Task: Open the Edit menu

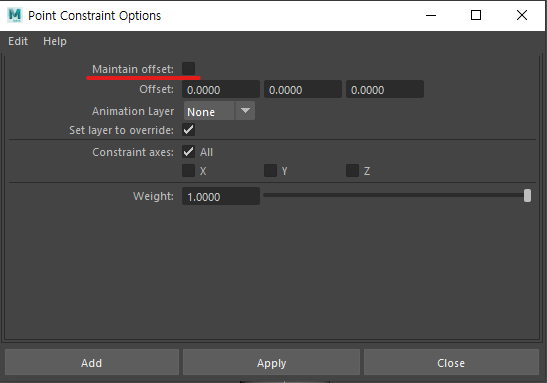Action: click(x=18, y=41)
